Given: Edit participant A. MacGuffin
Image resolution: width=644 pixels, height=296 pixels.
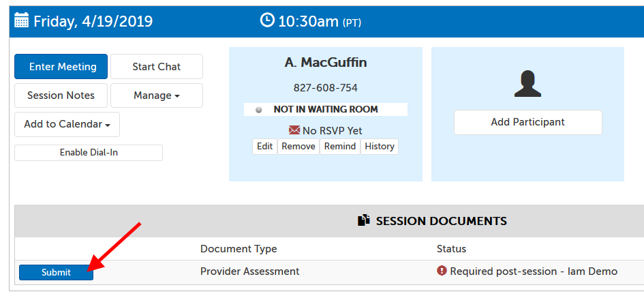Looking at the screenshot, I should click(x=264, y=147).
